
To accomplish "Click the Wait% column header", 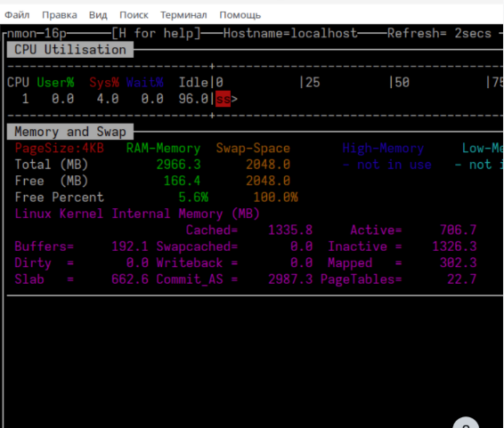I will point(145,83).
